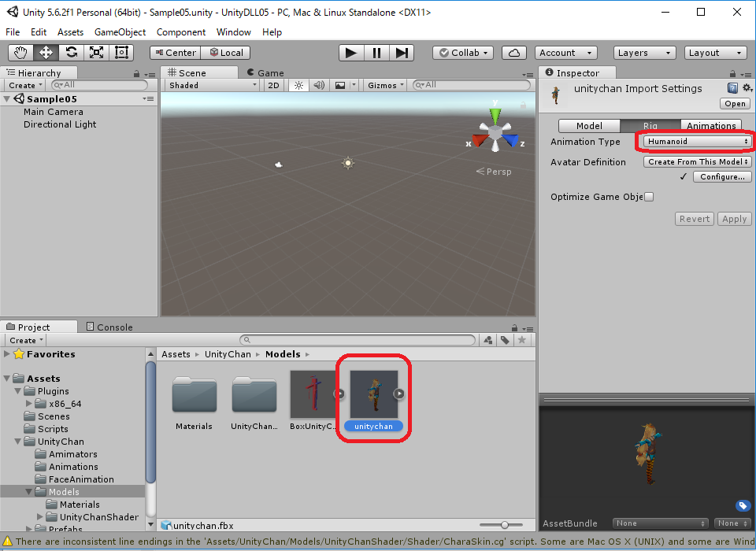
Task: Adjust the project thumbnail size slider
Action: point(505,525)
